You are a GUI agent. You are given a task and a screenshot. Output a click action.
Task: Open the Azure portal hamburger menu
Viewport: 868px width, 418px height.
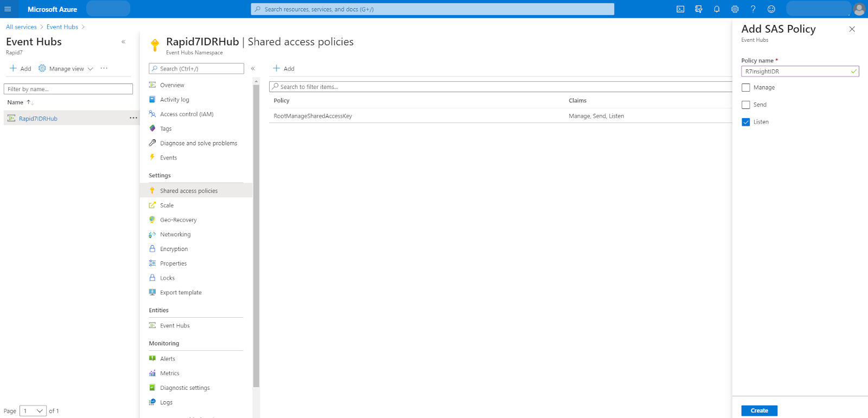(8, 9)
